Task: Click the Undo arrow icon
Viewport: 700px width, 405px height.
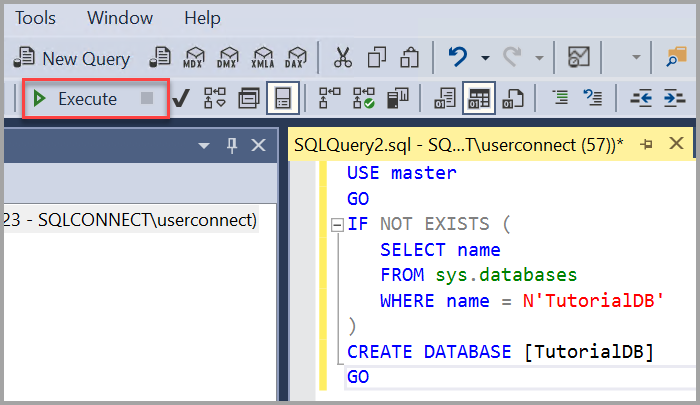Action: tap(458, 58)
